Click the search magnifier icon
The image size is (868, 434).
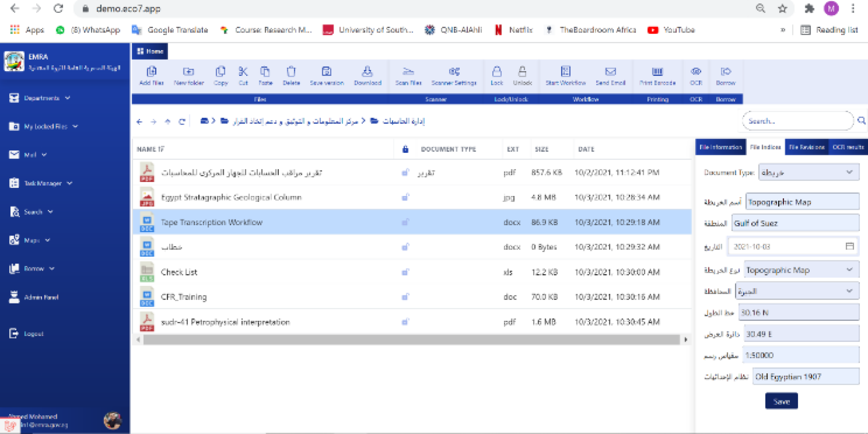[861, 120]
